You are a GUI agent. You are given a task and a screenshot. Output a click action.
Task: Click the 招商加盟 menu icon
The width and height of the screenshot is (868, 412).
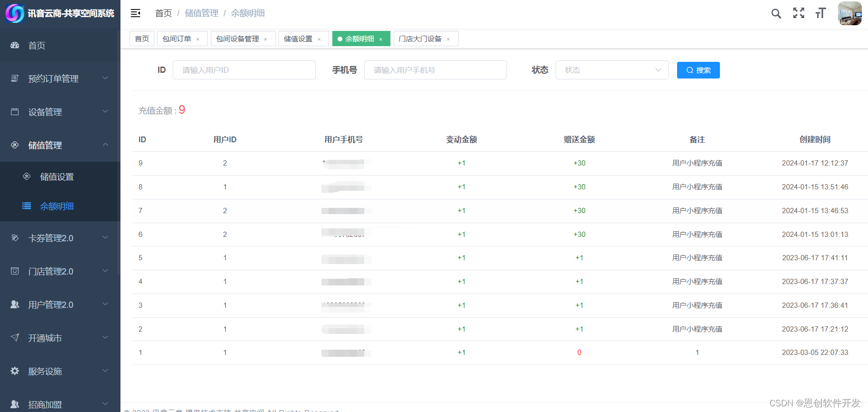pos(15,404)
